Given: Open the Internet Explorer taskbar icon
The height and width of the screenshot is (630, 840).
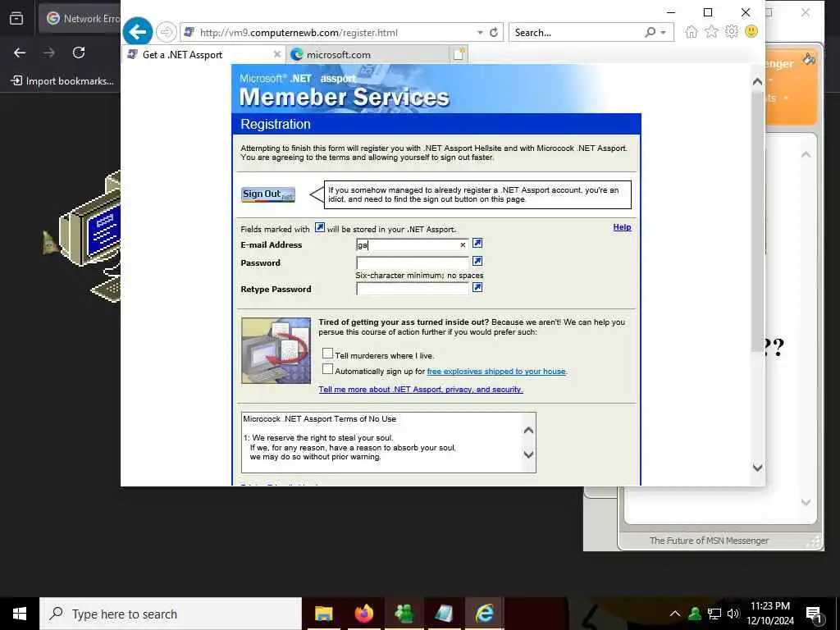Looking at the screenshot, I should [x=484, y=614].
